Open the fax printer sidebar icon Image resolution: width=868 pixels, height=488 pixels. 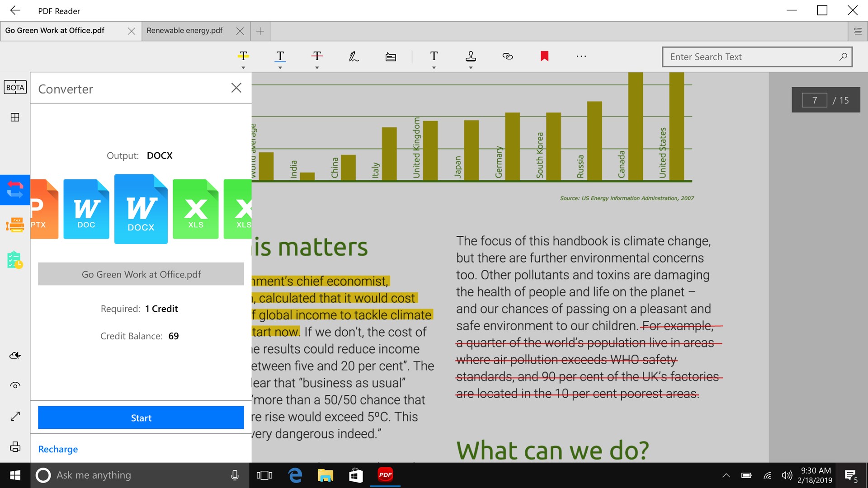pyautogui.click(x=15, y=225)
